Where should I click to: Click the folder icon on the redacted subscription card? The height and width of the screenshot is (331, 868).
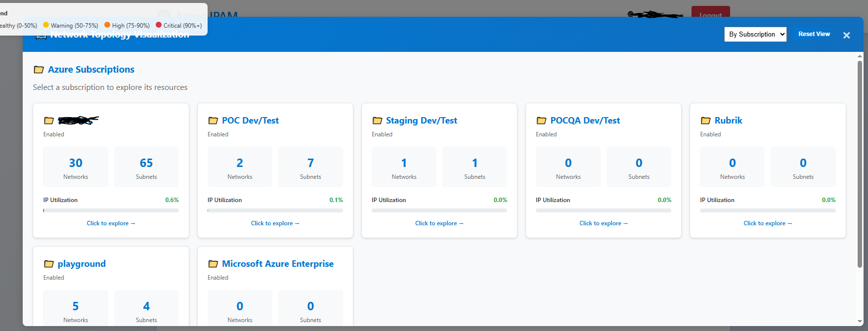pos(49,121)
